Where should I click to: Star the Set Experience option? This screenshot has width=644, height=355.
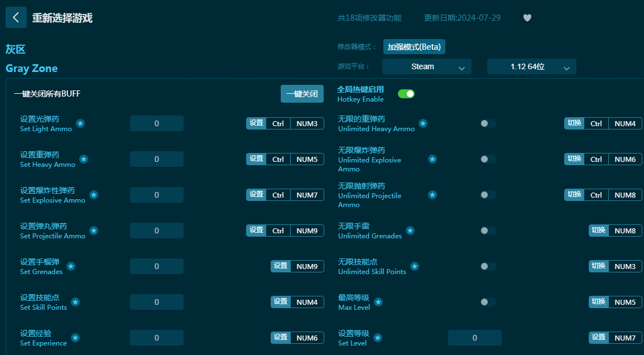[x=75, y=338]
